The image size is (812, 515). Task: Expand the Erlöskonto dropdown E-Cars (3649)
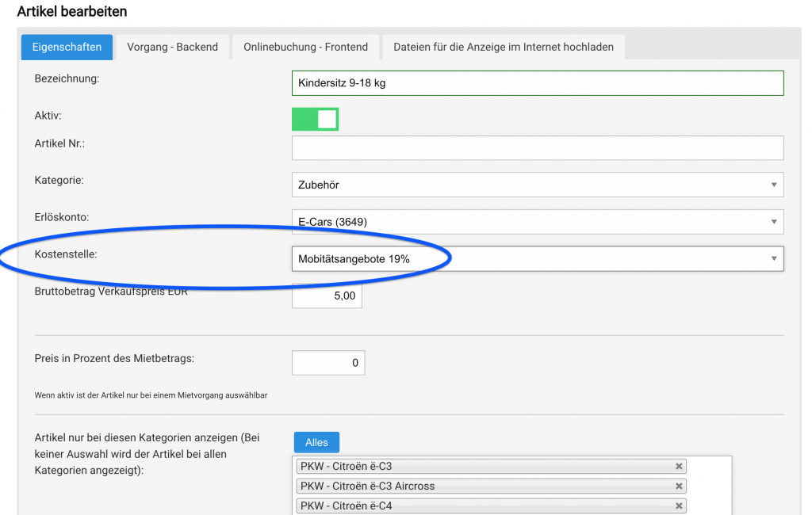(538, 222)
